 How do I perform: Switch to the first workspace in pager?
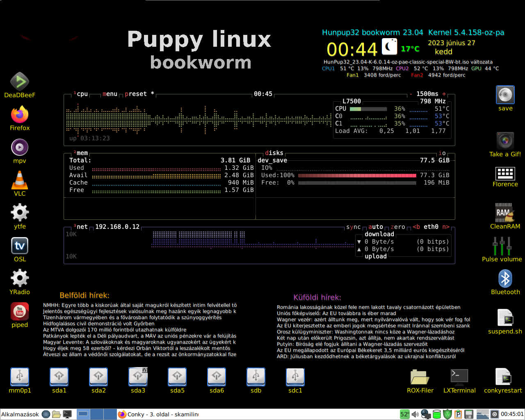(x=83, y=414)
